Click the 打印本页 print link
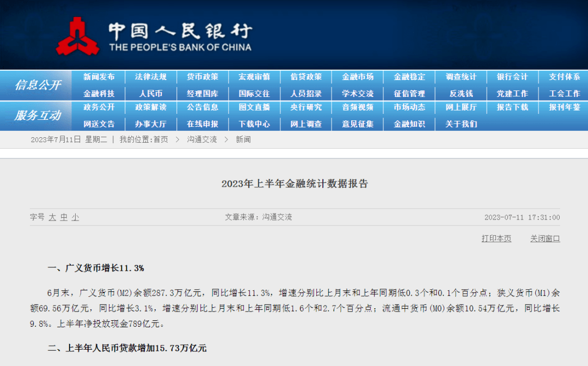Screen dimensions: 588x366 [x=496, y=239]
